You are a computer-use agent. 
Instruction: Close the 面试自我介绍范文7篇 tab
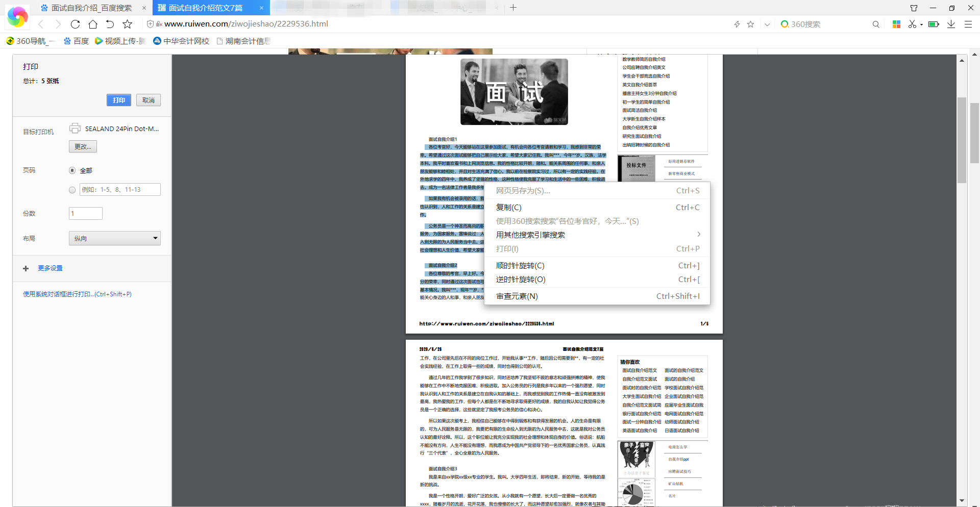[261, 8]
